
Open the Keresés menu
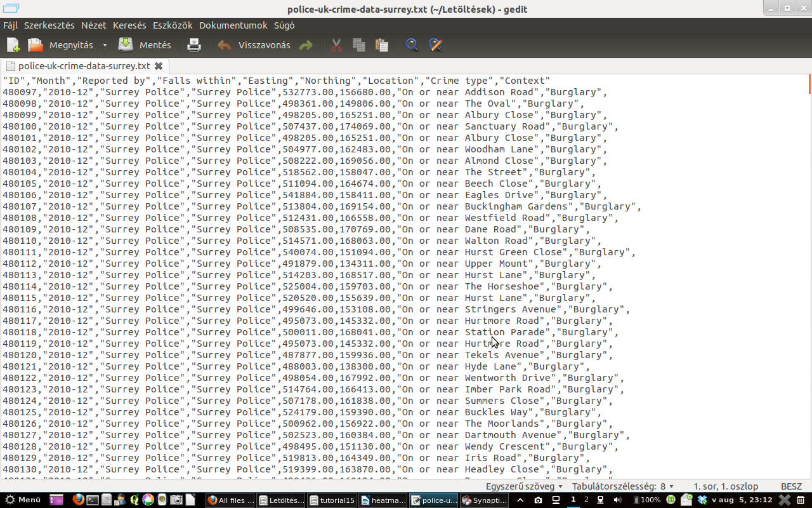(129, 25)
